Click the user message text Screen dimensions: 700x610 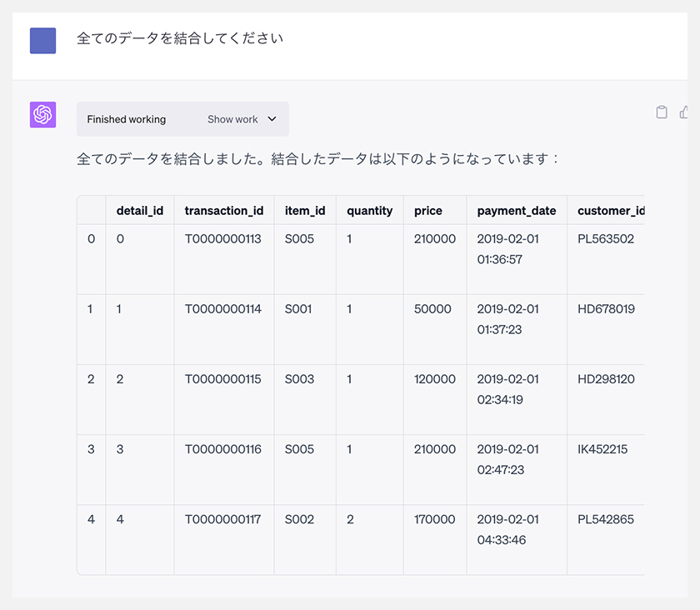click(180, 38)
